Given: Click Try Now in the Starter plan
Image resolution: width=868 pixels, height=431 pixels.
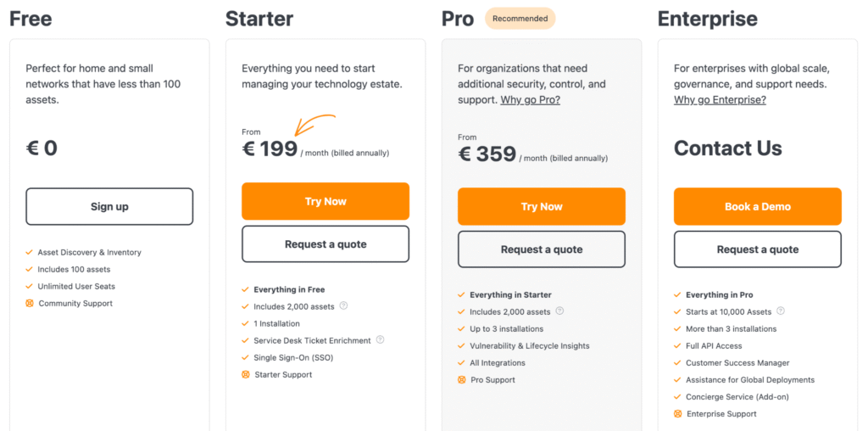Looking at the screenshot, I should click(325, 201).
